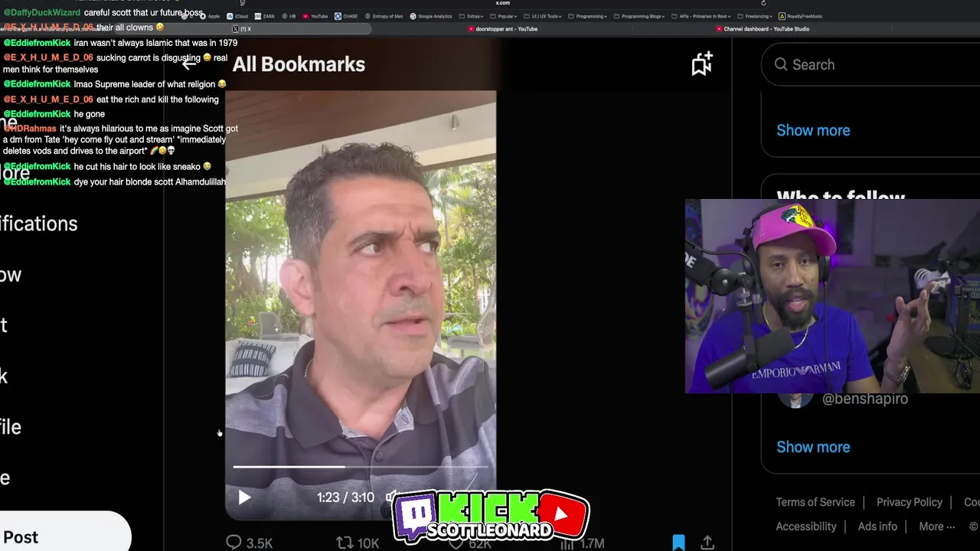Play the paused video

(x=244, y=497)
